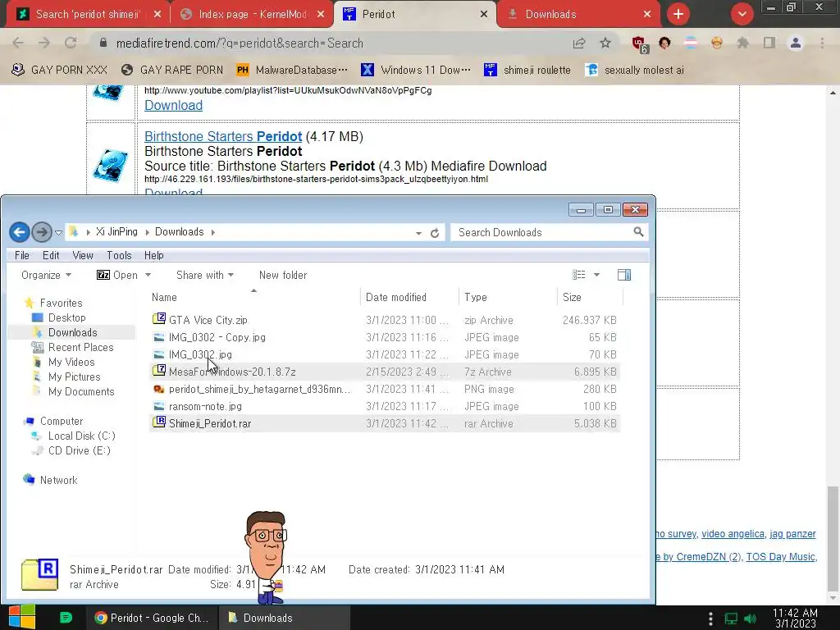Sort by Type column header

tap(508, 297)
